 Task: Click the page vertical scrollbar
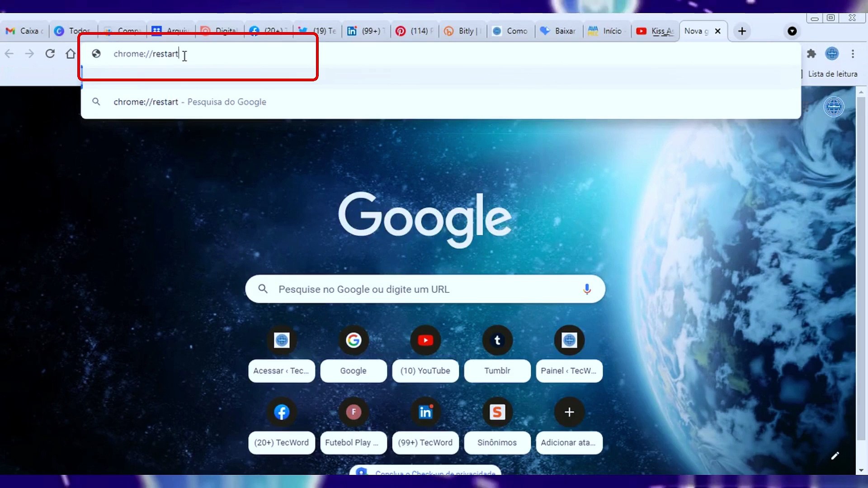861,269
